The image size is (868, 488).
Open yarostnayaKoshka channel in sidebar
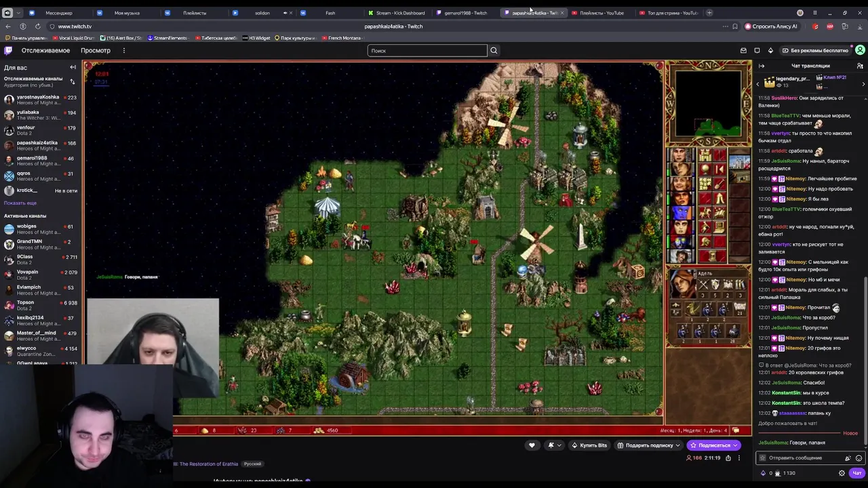39,100
